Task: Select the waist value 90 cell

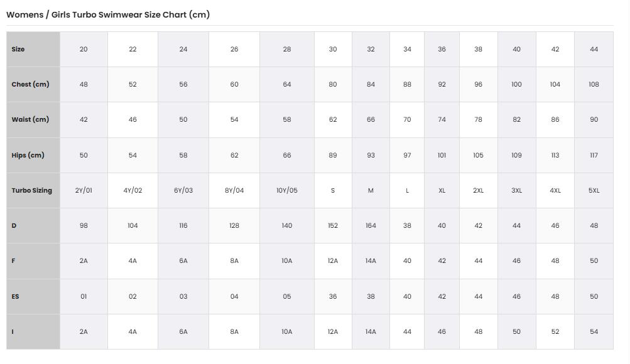Action: pyautogui.click(x=594, y=120)
